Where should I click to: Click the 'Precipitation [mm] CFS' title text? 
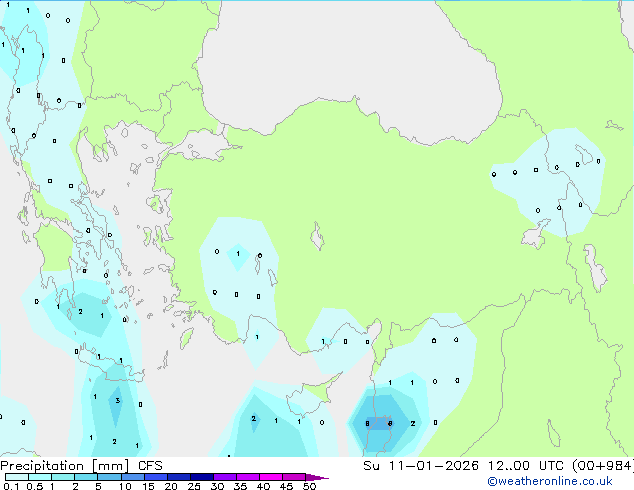(x=81, y=466)
